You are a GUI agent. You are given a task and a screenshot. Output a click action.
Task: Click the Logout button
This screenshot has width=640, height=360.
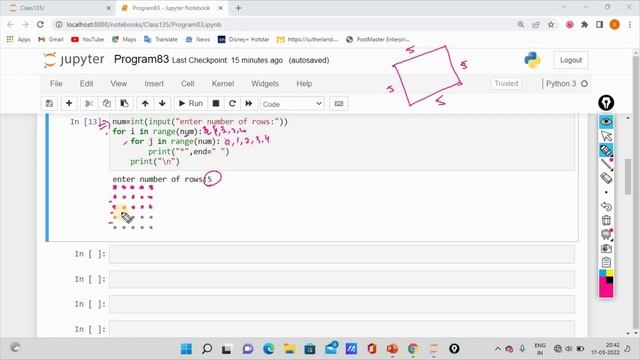pos(571,60)
